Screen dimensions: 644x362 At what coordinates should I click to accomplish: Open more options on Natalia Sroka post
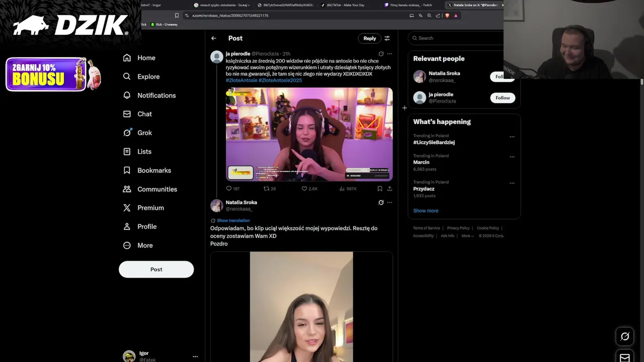pos(389,203)
